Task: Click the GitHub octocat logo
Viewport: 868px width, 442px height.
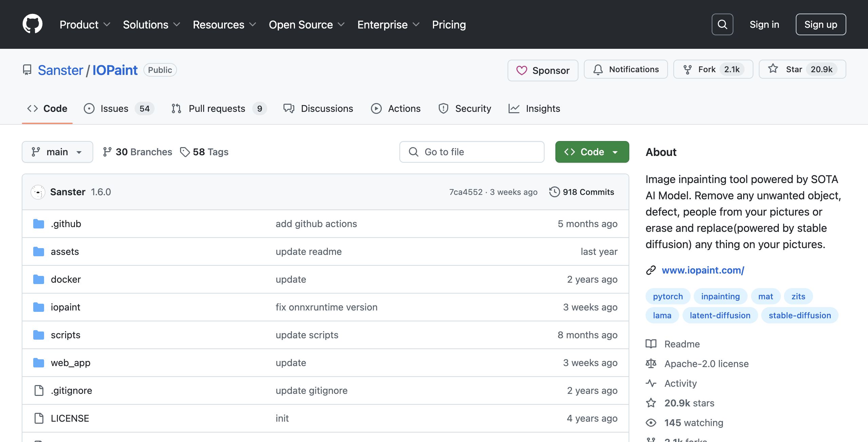Action: pos(33,24)
